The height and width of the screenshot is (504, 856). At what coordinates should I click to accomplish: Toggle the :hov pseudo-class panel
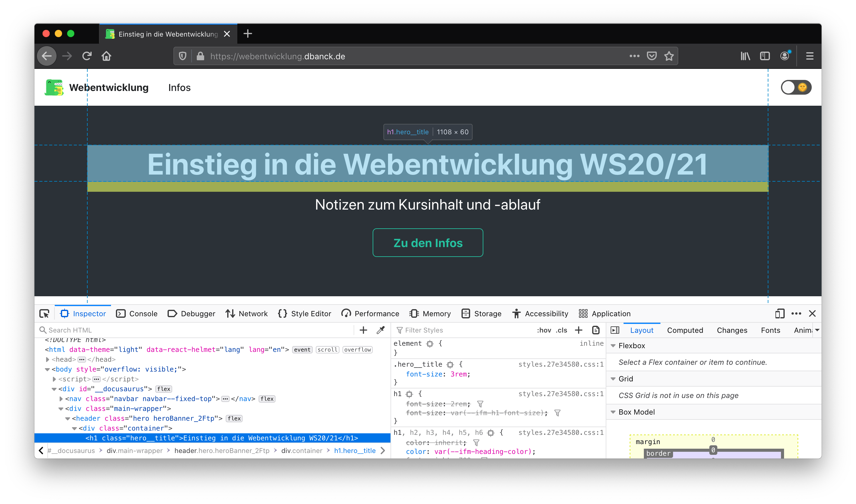[x=544, y=330]
